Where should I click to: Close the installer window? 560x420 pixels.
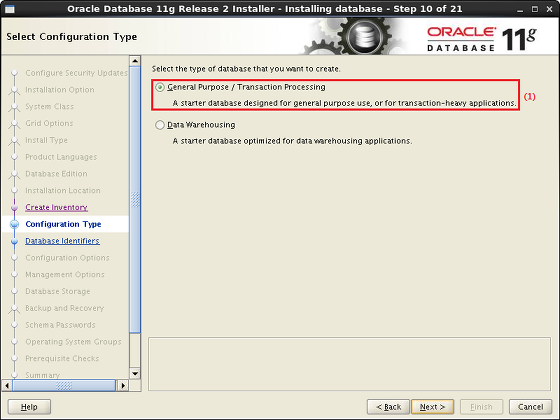click(550, 9)
